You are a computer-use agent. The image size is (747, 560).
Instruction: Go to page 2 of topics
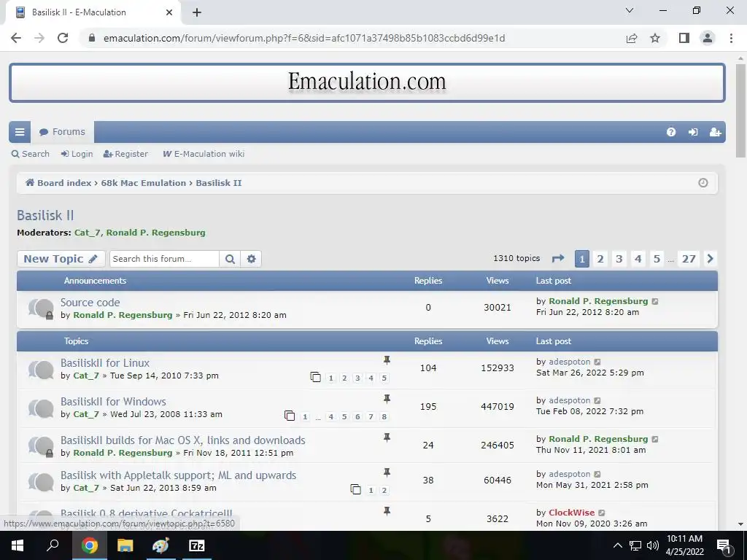tap(600, 259)
